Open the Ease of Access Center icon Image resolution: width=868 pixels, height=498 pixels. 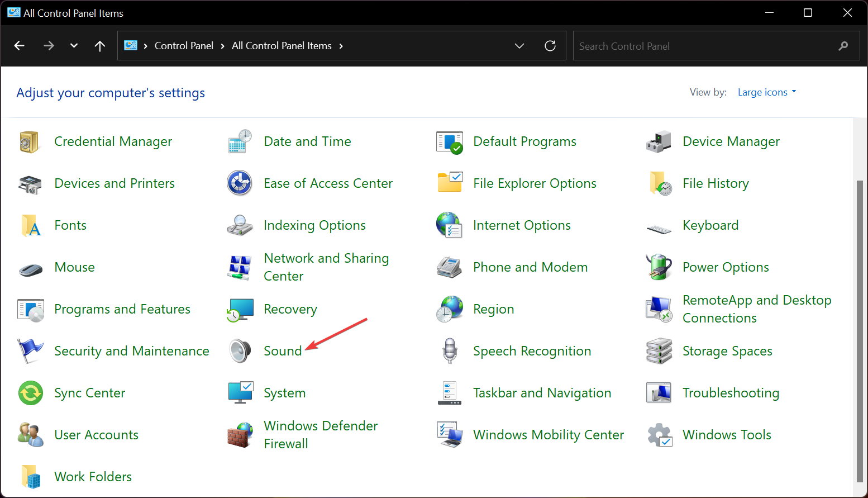[240, 183]
